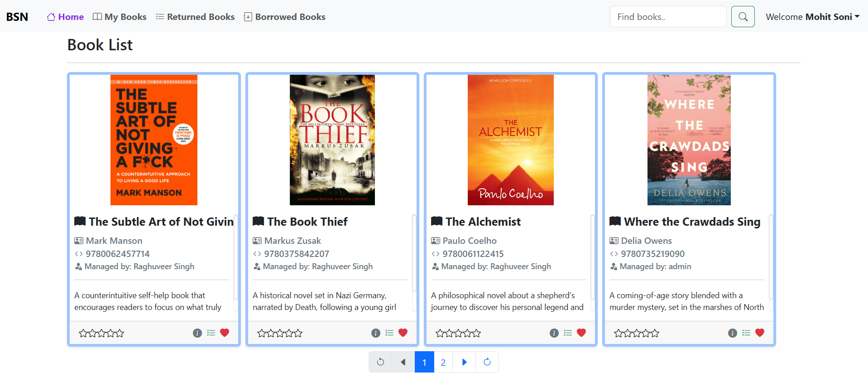The height and width of the screenshot is (392, 868).
Task: Open Borrowed Books in the navbar
Action: click(x=284, y=17)
